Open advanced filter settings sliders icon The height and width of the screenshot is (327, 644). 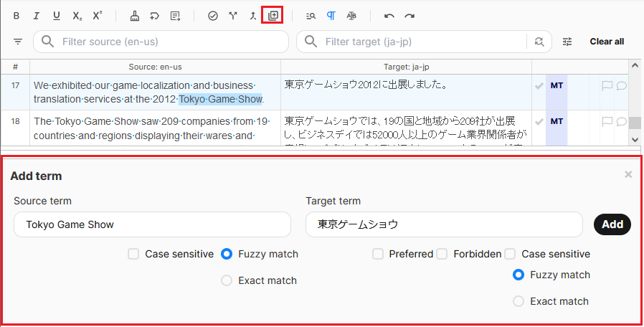[567, 42]
